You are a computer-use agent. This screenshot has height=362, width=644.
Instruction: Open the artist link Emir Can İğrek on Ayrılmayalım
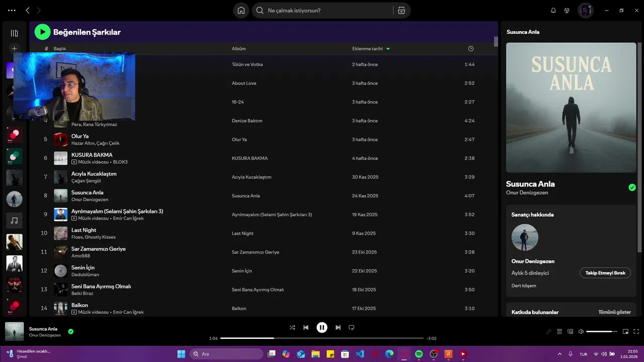pos(128,218)
